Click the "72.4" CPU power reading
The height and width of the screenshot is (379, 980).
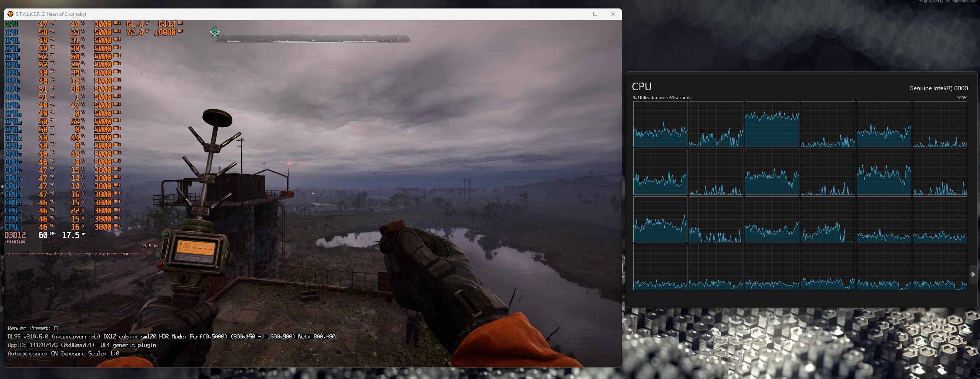(135, 32)
